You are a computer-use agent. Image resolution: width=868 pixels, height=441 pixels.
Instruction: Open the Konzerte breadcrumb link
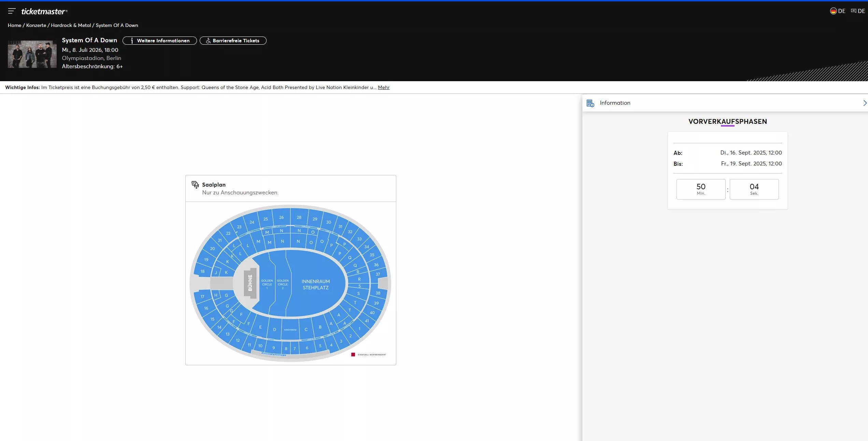(x=36, y=25)
